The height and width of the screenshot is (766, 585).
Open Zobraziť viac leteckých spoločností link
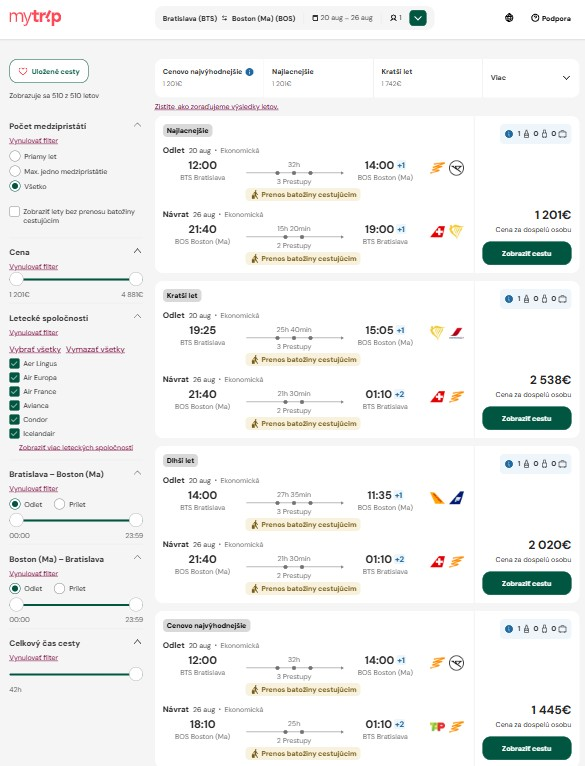76,447
